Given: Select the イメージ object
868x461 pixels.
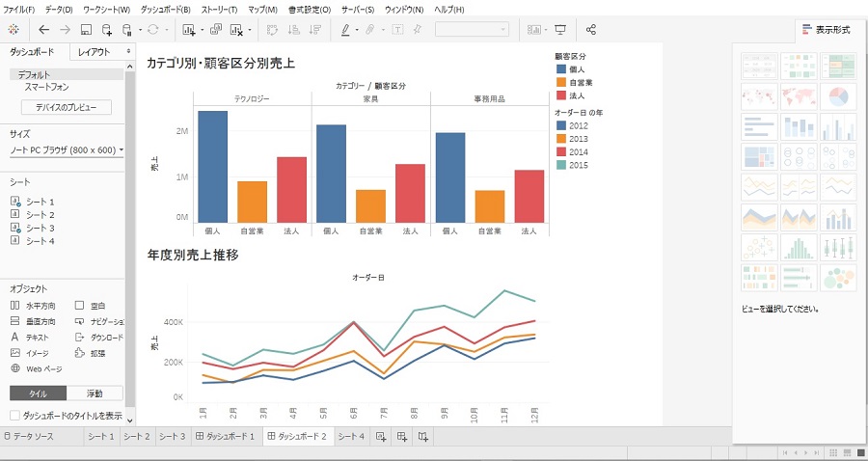Looking at the screenshot, I should tap(34, 353).
